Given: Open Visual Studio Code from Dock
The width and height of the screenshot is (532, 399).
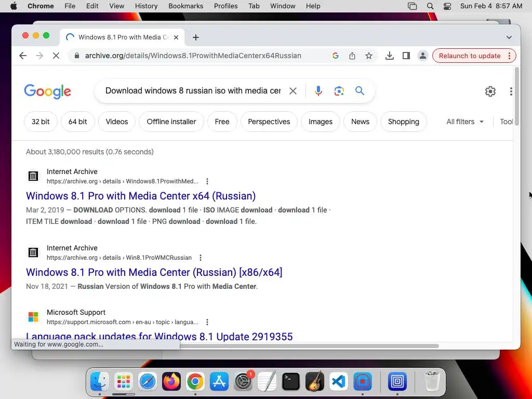Looking at the screenshot, I should 339,381.
